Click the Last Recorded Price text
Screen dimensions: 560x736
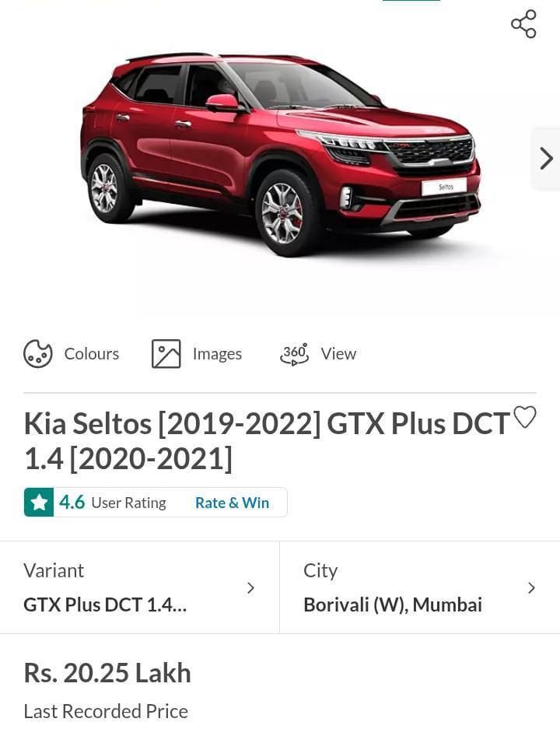pyautogui.click(x=106, y=711)
